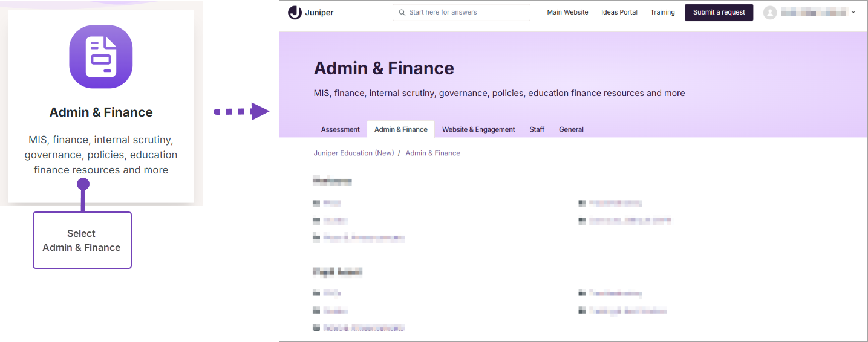Switch to the Website & Engagement tab
Screen dimensions: 868x342
tap(478, 129)
